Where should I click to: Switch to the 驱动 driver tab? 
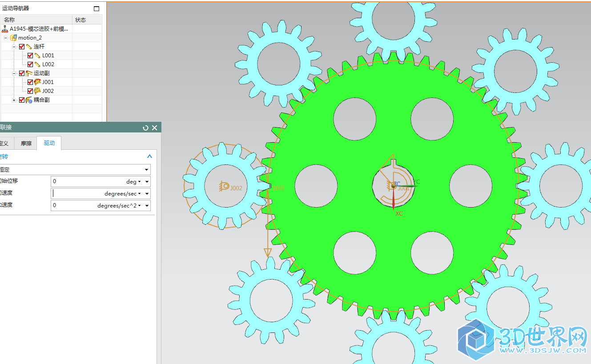click(x=49, y=143)
